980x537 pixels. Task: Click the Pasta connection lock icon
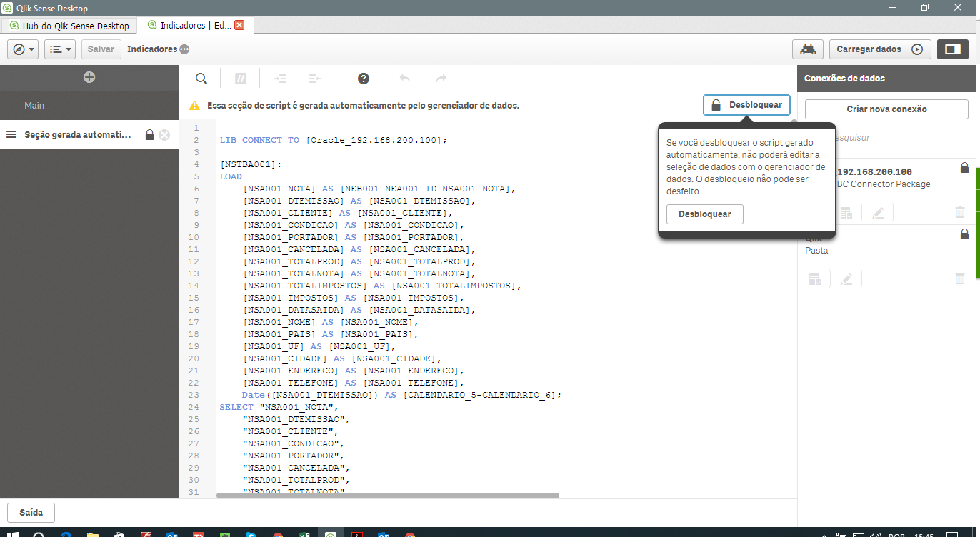pyautogui.click(x=964, y=234)
